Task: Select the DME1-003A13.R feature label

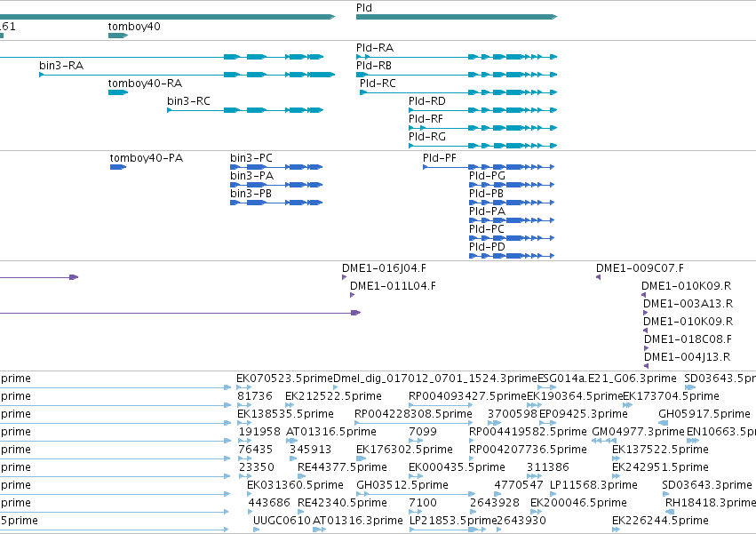Action: 688,303
